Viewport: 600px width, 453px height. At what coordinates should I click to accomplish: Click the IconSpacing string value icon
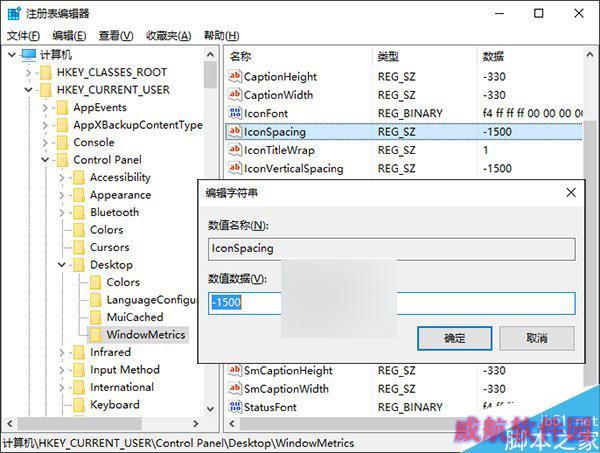[x=235, y=132]
